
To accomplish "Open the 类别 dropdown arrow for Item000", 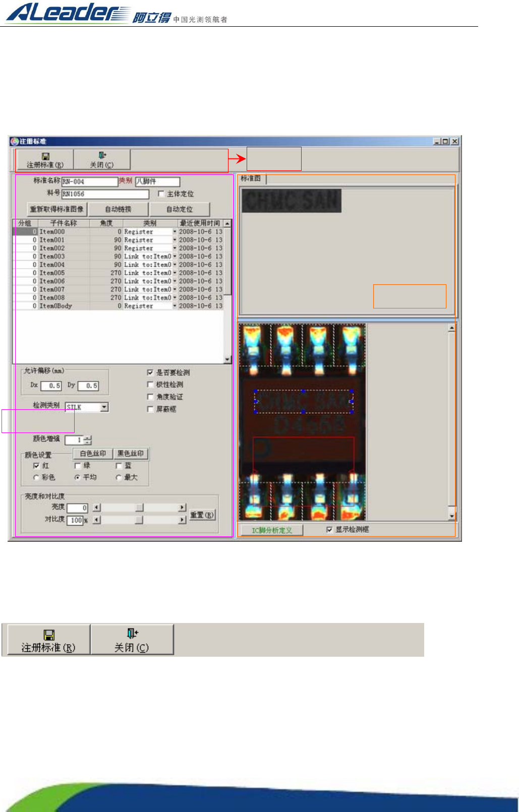I will click(175, 232).
